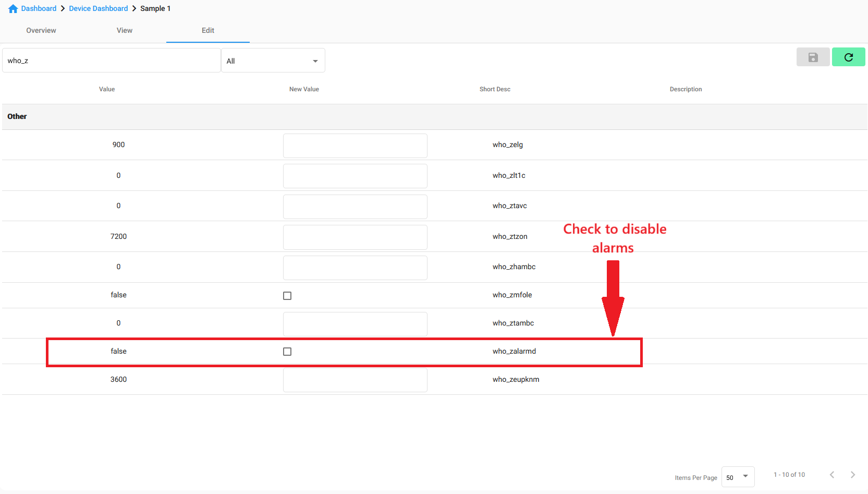Screen dimensions: 868x494
Task: Click New Value field for who_zelg
Action: (x=355, y=146)
